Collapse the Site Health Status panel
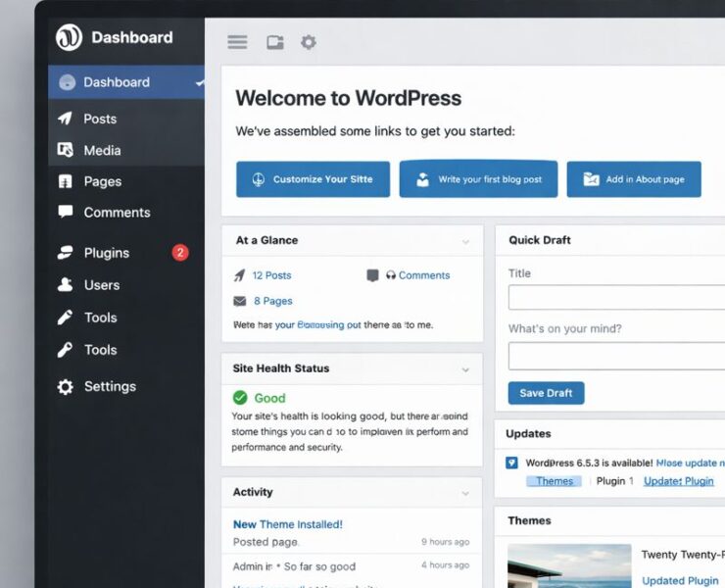 pyautogui.click(x=465, y=369)
